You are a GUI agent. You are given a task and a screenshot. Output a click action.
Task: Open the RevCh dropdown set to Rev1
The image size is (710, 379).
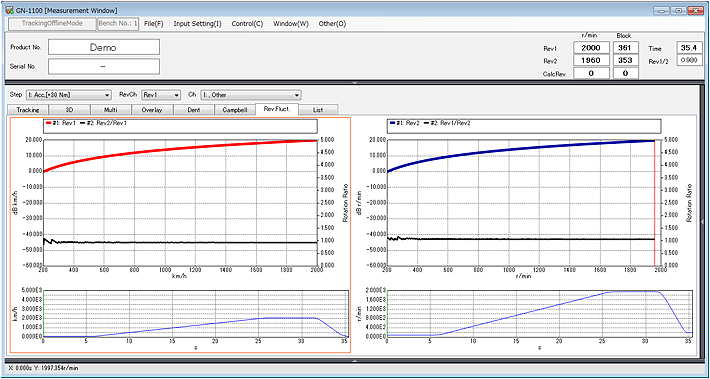point(161,95)
